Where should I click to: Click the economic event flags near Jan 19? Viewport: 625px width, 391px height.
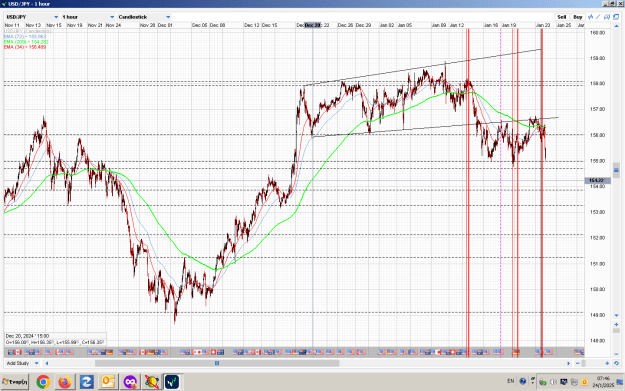coord(516,352)
